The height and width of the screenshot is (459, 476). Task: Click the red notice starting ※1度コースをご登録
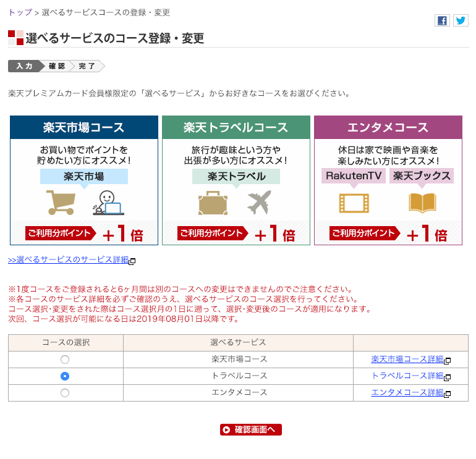[181, 289]
